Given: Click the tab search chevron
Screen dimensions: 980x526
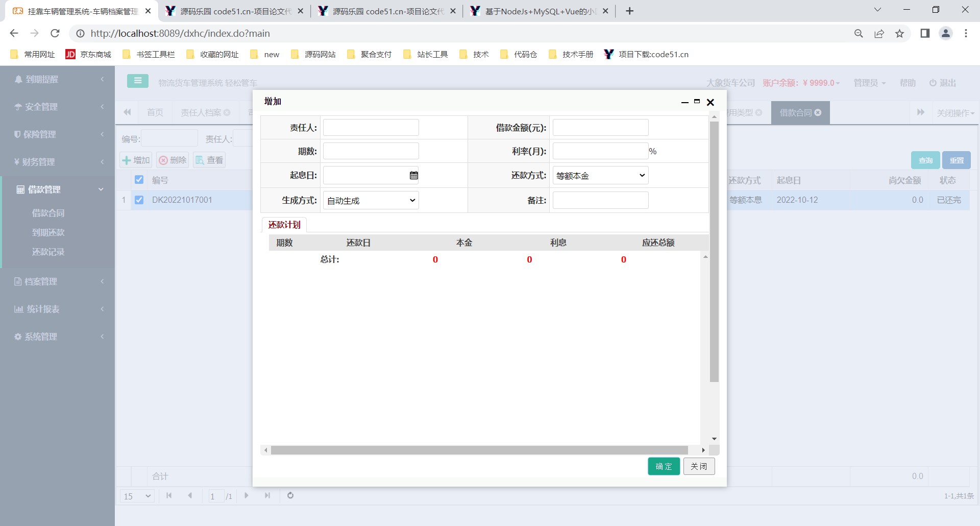Looking at the screenshot, I should (877, 10).
